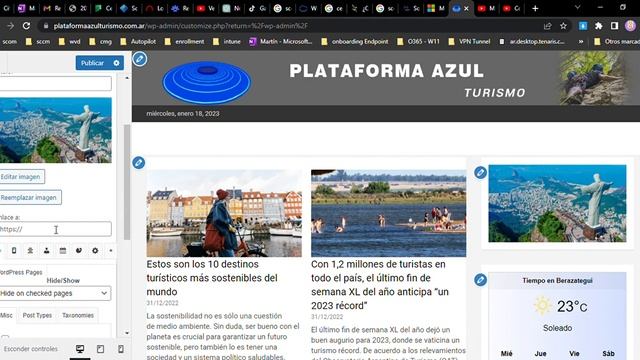
Task: Open the Hide on checked pages dropdown
Action: (x=55, y=293)
